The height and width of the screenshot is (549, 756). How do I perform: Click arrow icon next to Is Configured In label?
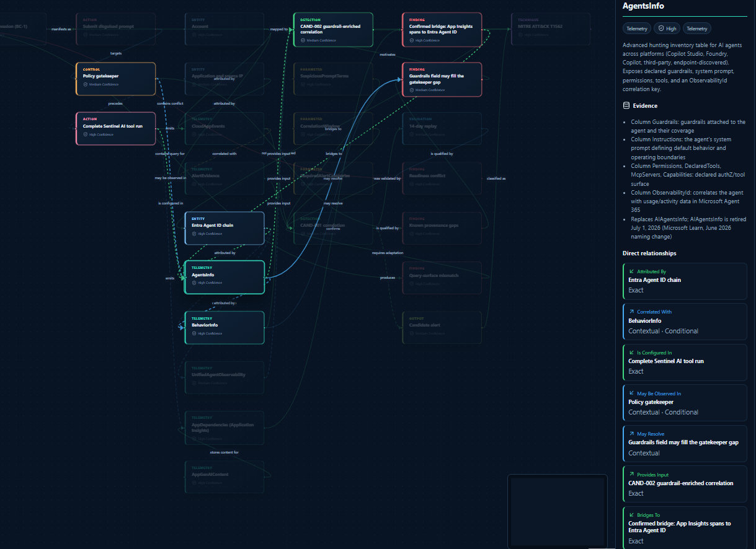631,353
